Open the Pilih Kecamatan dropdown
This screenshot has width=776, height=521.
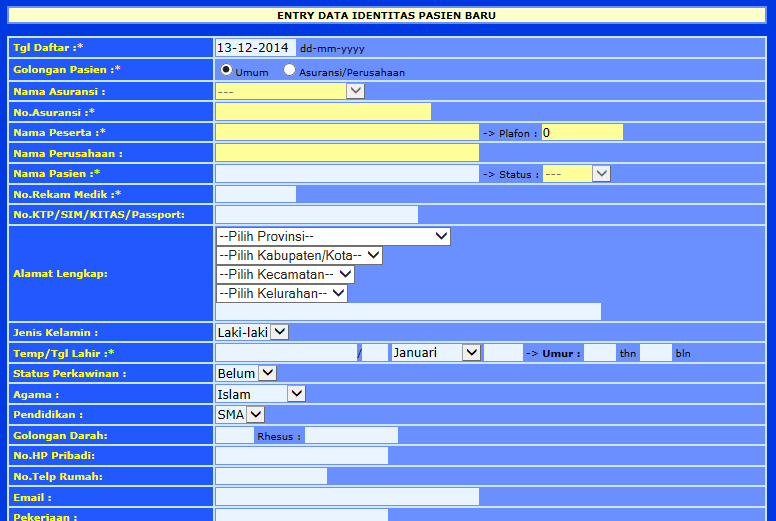[x=285, y=274]
